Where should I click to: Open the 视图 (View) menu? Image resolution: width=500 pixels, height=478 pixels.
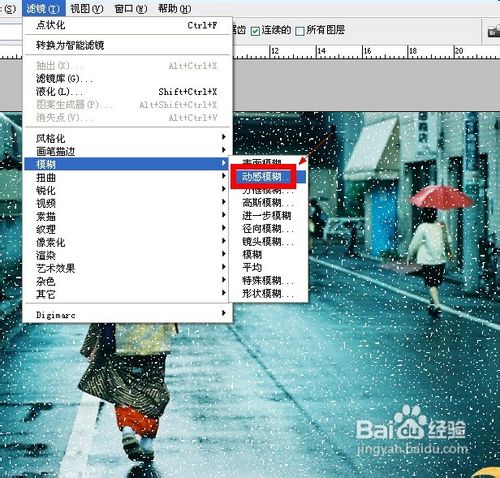tap(87, 8)
